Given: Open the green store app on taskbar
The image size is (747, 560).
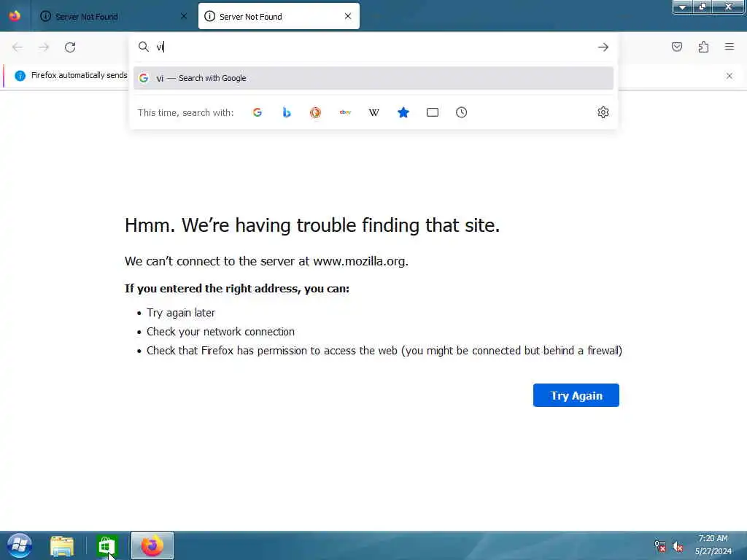Looking at the screenshot, I should tap(107, 546).
